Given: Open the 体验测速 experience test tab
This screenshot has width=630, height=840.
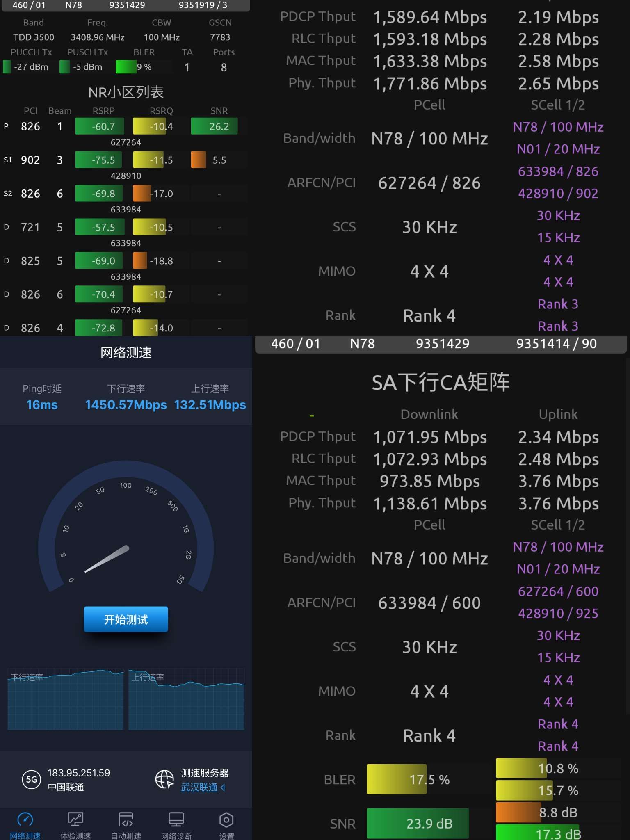Looking at the screenshot, I should pyautogui.click(x=75, y=825).
